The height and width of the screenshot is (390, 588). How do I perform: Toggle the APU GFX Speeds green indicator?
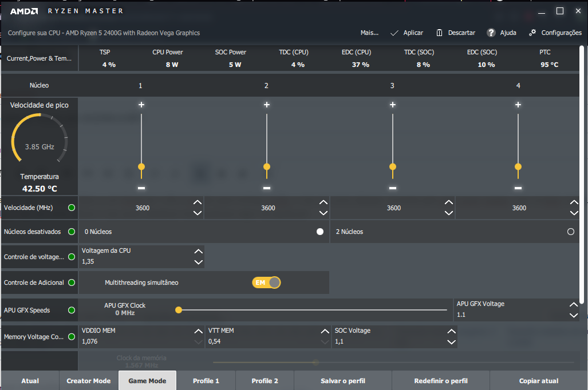click(x=72, y=310)
